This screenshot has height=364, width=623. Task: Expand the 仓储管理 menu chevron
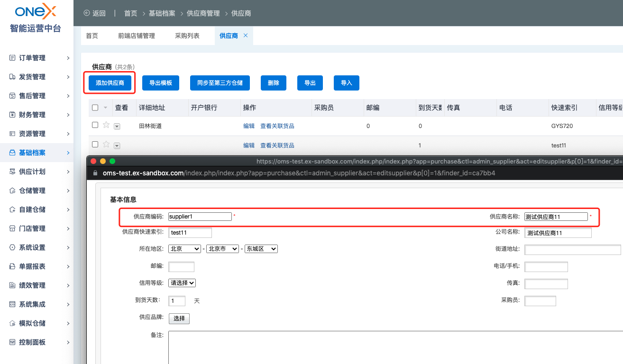(68, 191)
